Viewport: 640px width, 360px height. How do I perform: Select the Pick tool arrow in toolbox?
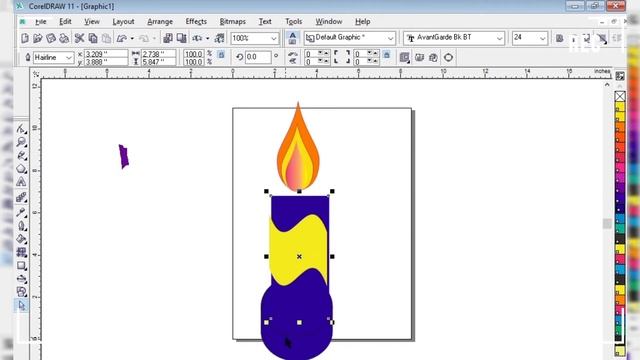(22, 305)
